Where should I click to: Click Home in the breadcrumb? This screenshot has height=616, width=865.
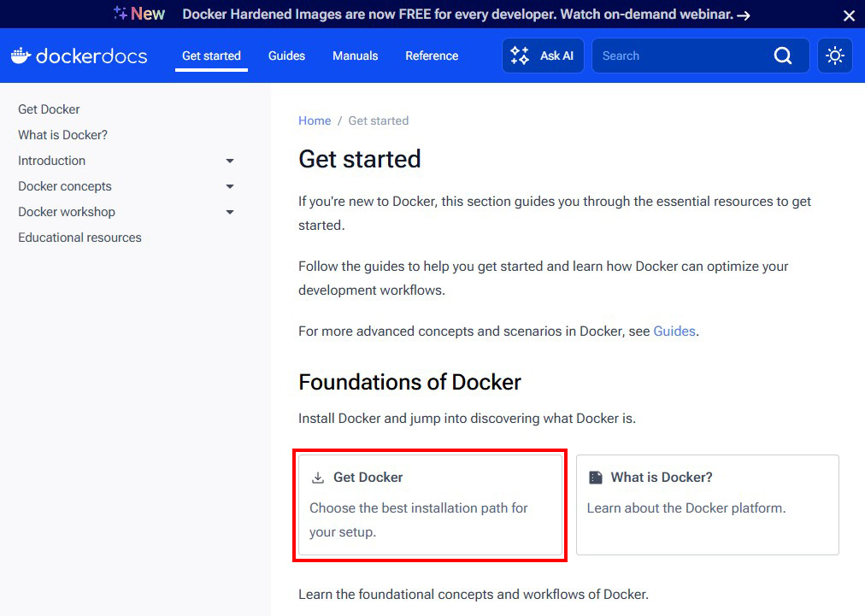click(315, 120)
